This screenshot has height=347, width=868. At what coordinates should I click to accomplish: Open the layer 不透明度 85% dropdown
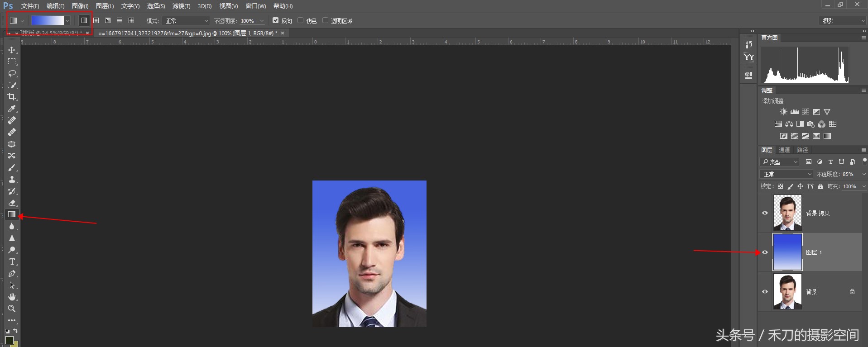(x=863, y=174)
